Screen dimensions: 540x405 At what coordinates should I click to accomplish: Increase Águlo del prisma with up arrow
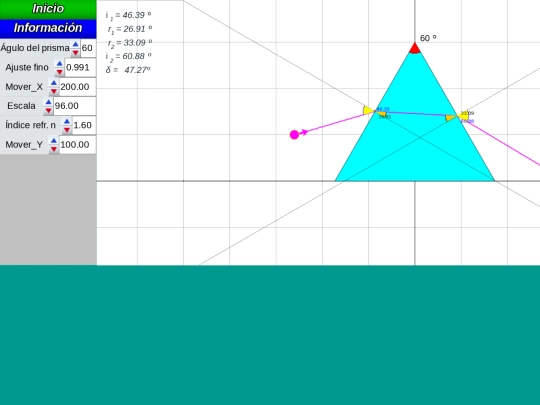click(75, 44)
